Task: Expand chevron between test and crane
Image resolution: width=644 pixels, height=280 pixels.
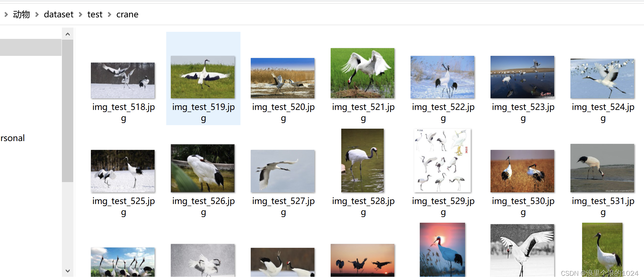Action: (109, 14)
